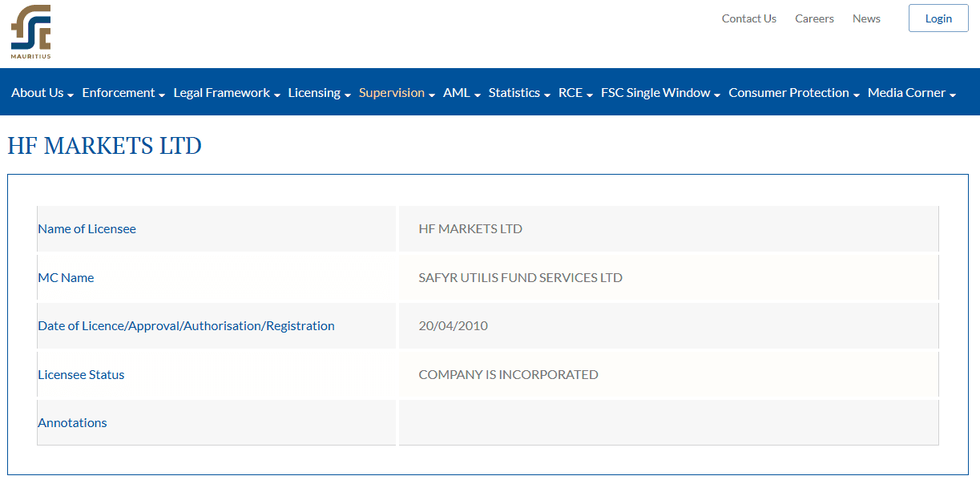
Task: Open the News link
Action: 866,18
